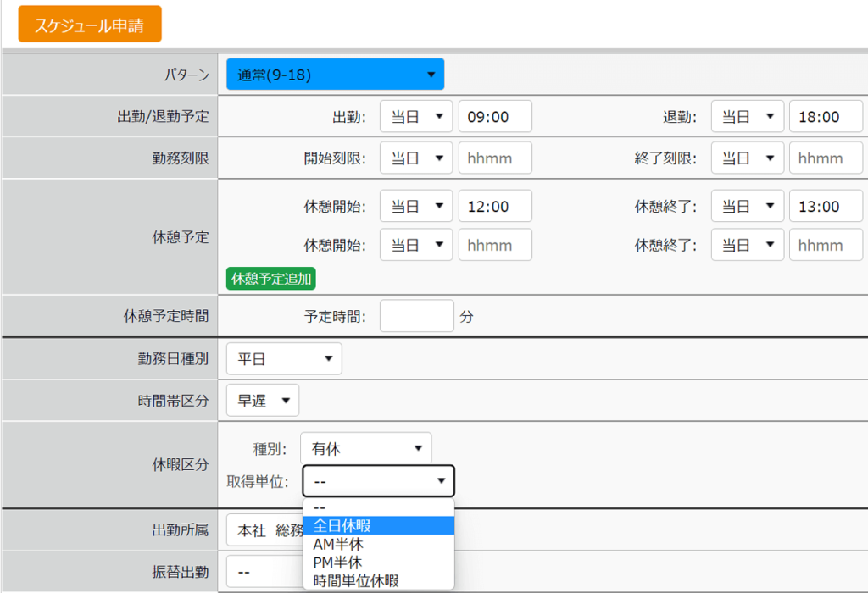Open the 時間帯区分 早遅 dropdown
The image size is (868, 593).
click(x=263, y=401)
